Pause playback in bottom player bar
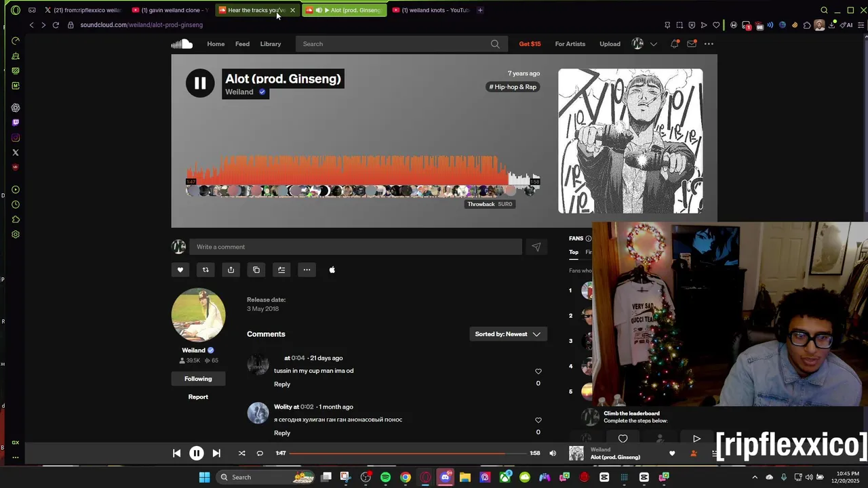 tap(197, 453)
